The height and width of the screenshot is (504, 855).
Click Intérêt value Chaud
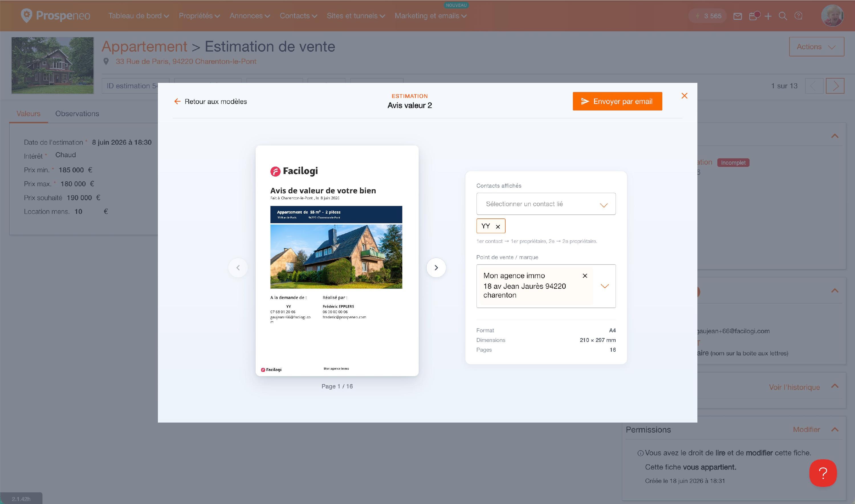(66, 155)
